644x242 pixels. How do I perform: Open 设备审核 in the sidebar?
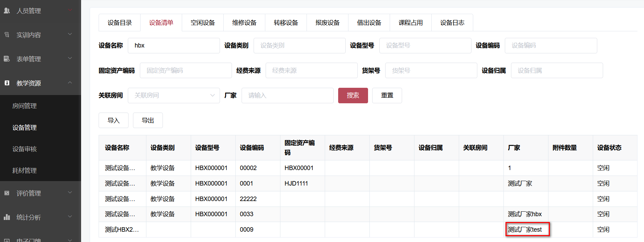[x=24, y=149]
